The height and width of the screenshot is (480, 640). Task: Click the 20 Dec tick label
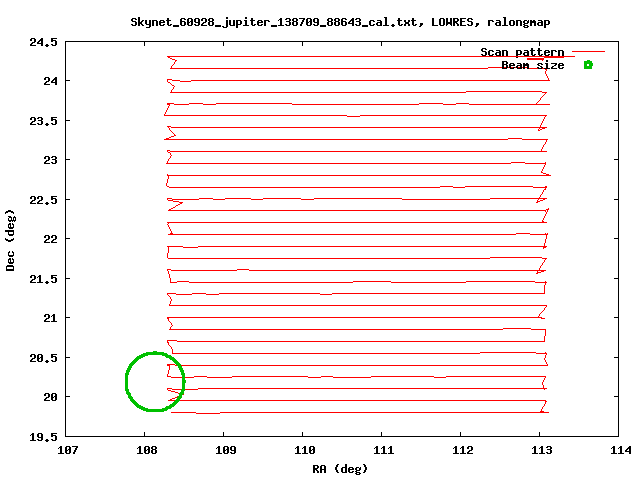(51, 397)
